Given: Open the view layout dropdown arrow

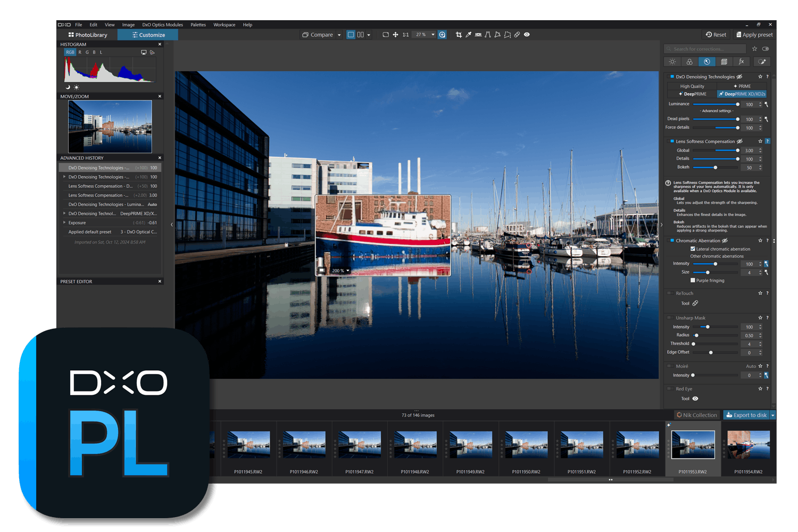Looking at the screenshot, I should pos(369,35).
